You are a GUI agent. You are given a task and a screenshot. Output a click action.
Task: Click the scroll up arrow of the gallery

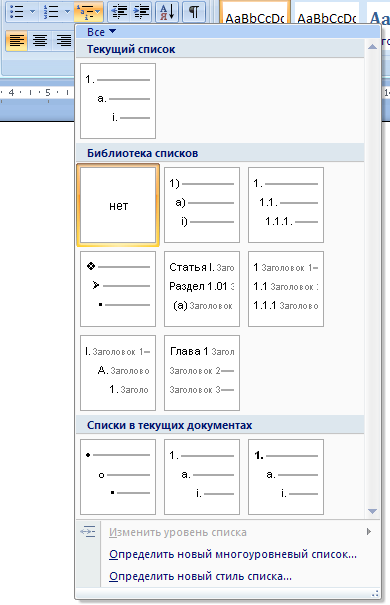[372, 47]
